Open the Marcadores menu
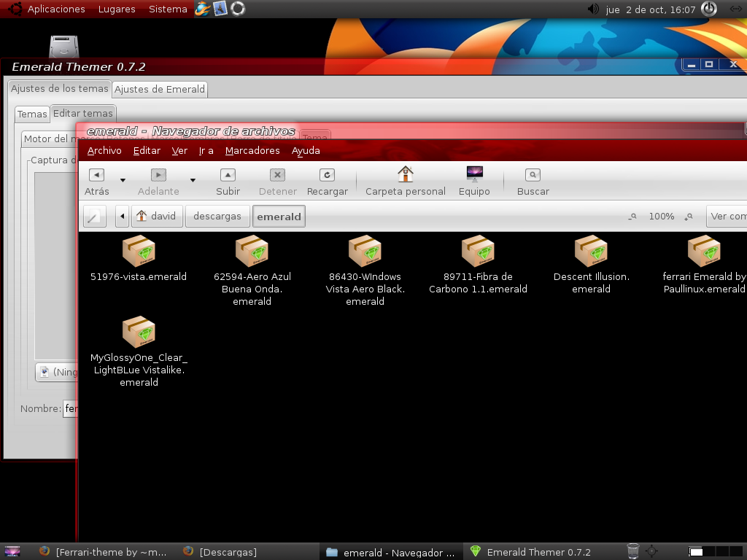 (x=252, y=150)
